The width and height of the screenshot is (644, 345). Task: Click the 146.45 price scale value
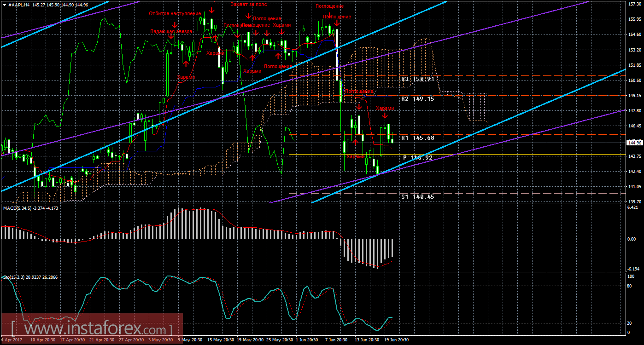(635, 126)
